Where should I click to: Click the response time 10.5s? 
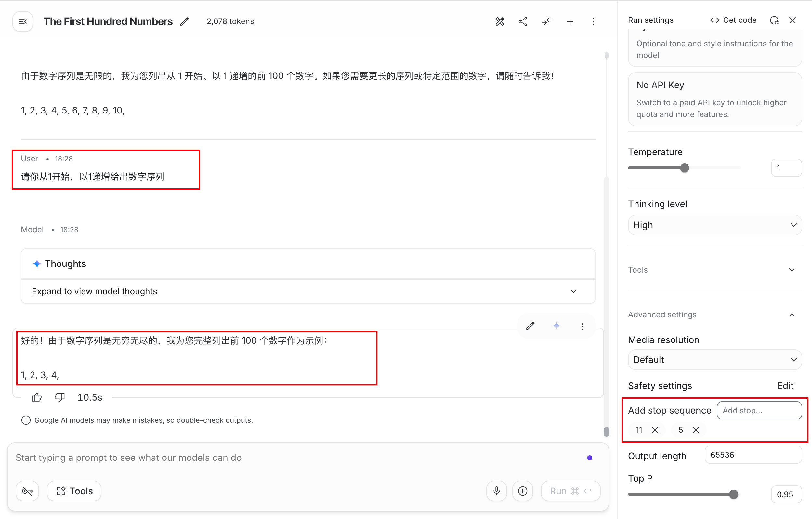click(x=90, y=397)
